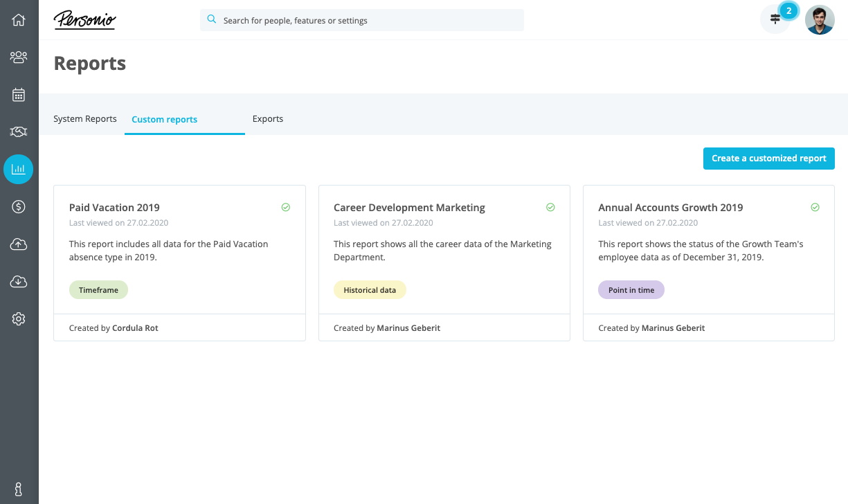Open the Employees people icon in sidebar
This screenshot has height=504, width=848.
click(19, 57)
